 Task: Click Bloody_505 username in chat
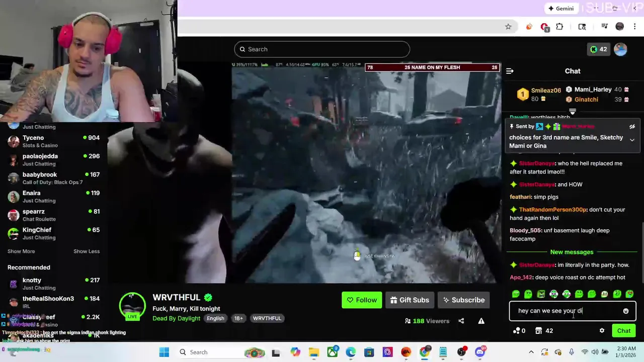[525, 231]
